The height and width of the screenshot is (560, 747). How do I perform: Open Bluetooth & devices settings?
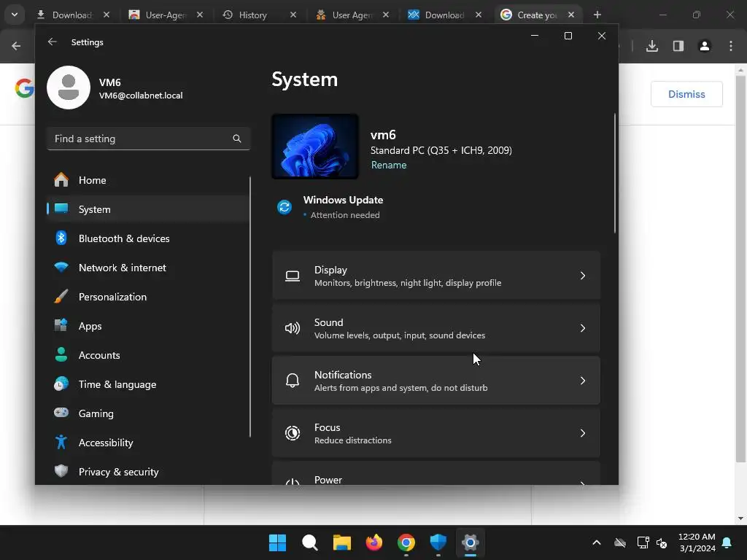click(x=147, y=238)
